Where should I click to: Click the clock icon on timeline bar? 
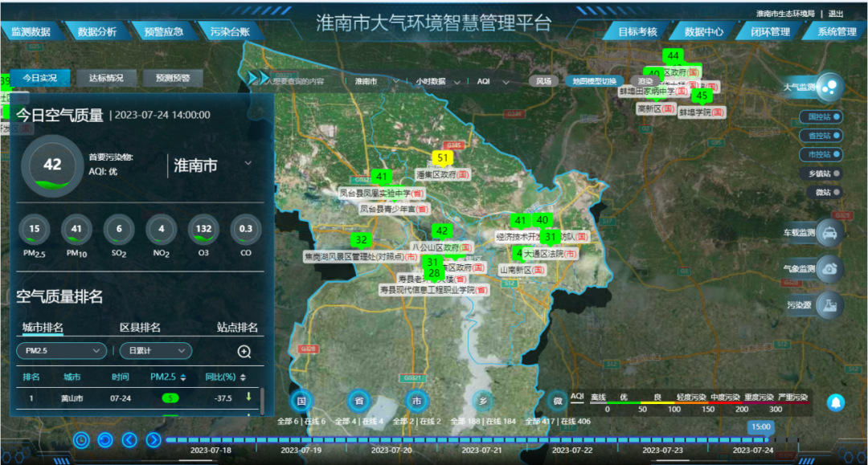pyautogui.click(x=81, y=440)
